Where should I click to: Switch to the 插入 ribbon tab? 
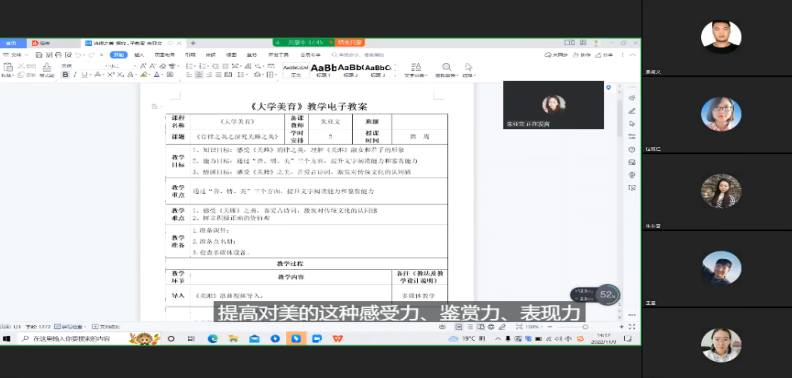(x=139, y=55)
